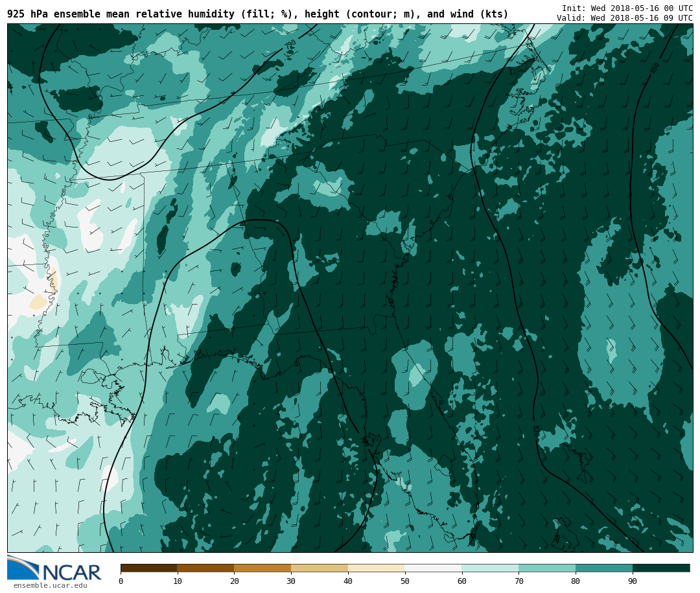This screenshot has width=700, height=593.
Task: Click the colorbar tick label 90
Action: pos(632,581)
